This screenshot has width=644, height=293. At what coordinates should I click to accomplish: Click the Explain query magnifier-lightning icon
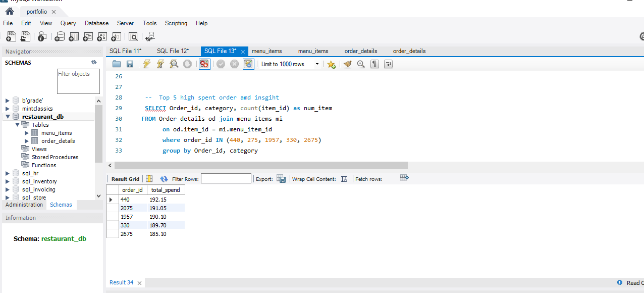[x=174, y=64]
